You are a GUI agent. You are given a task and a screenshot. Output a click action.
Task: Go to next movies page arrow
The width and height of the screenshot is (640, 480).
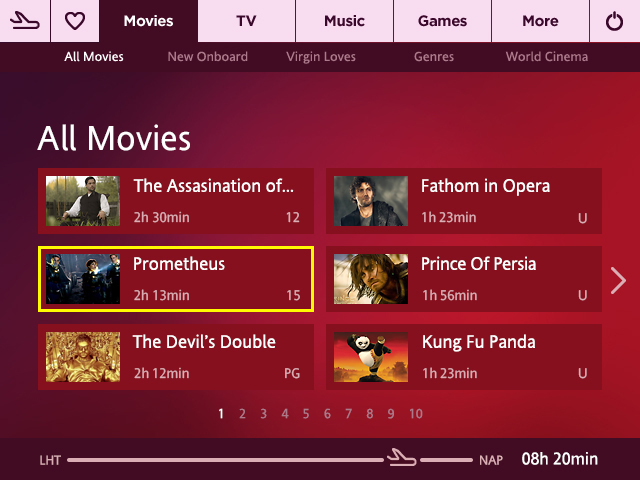[x=618, y=280]
